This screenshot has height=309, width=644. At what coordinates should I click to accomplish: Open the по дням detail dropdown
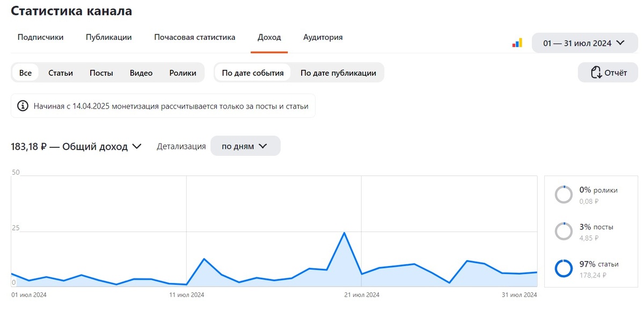pyautogui.click(x=245, y=146)
